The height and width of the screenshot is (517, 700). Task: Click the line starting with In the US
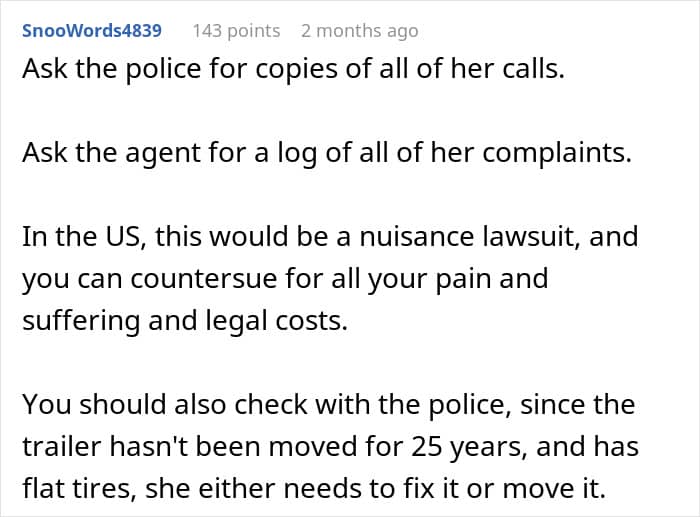pos(330,236)
